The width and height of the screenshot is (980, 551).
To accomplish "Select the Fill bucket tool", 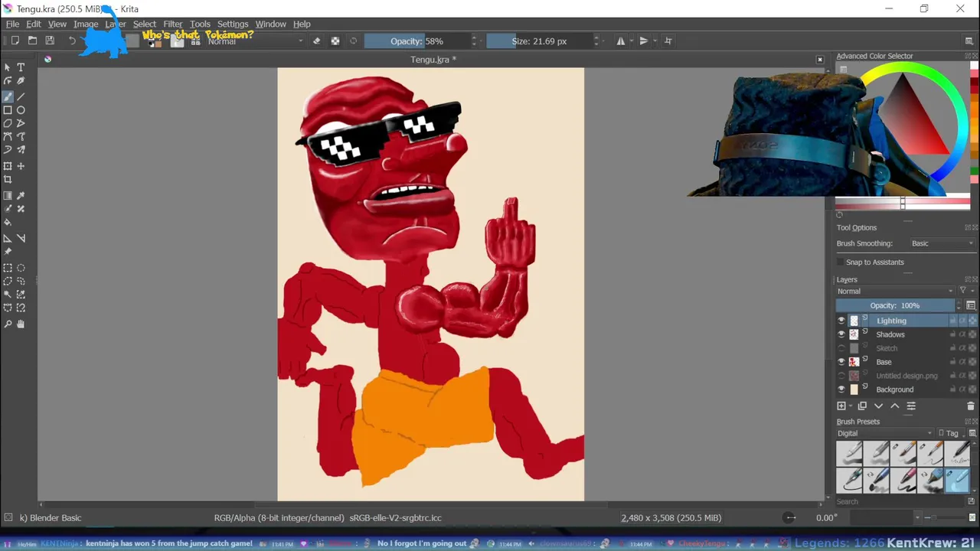I will 8,222.
